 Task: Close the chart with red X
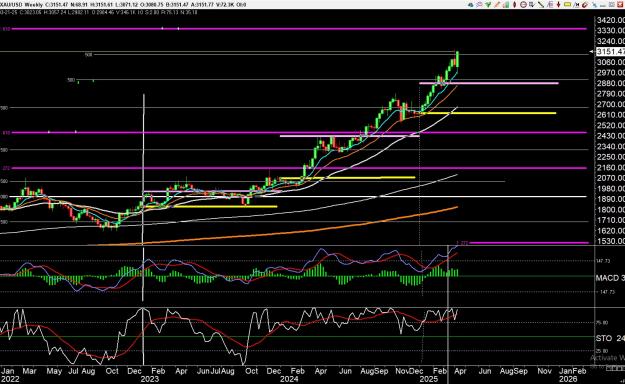coord(620,5)
